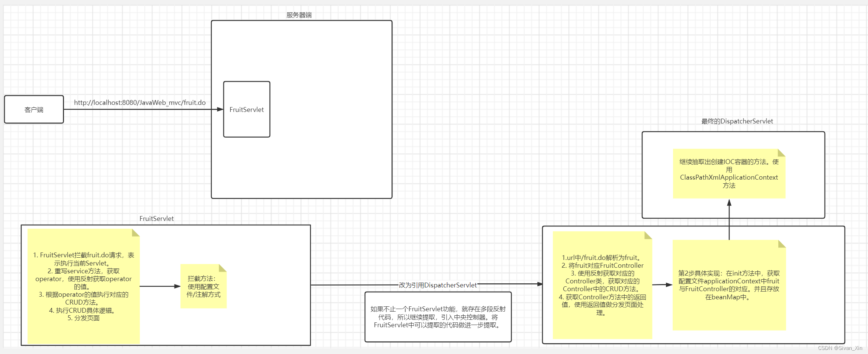Click the FruitServlet title above the bottom-left container

coord(157,219)
